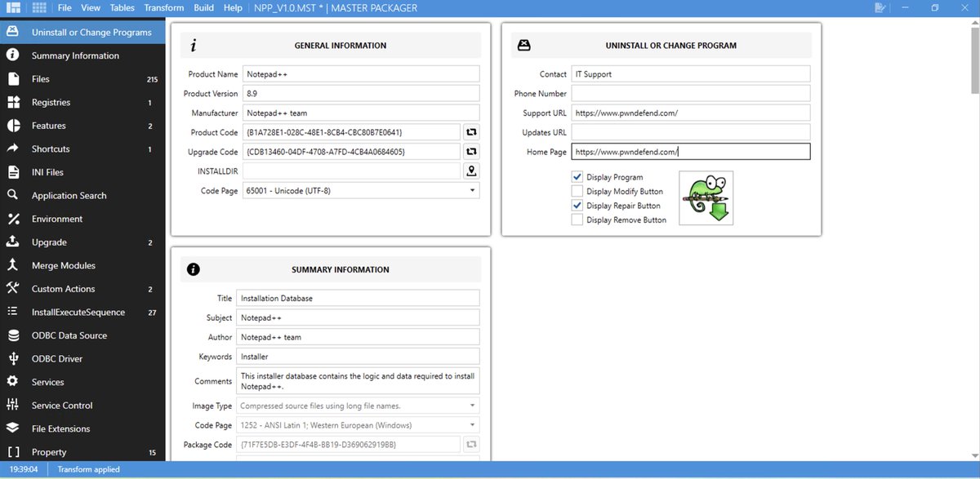Regenerate the Upgrade Code GUID
Screen dimensions: 980x479
pyautogui.click(x=471, y=152)
